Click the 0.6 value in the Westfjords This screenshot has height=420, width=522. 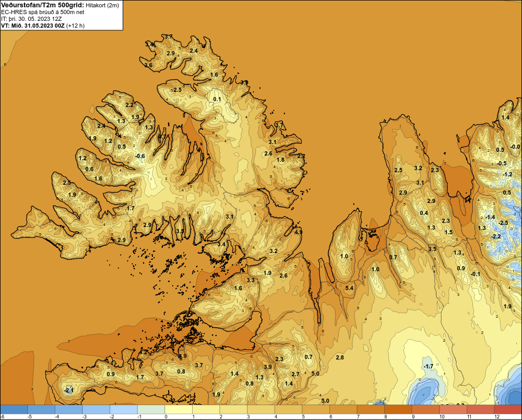89,169
